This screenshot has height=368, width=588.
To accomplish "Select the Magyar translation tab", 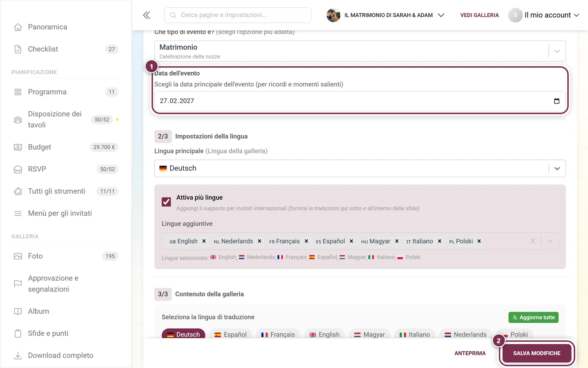I will pyautogui.click(x=370, y=334).
